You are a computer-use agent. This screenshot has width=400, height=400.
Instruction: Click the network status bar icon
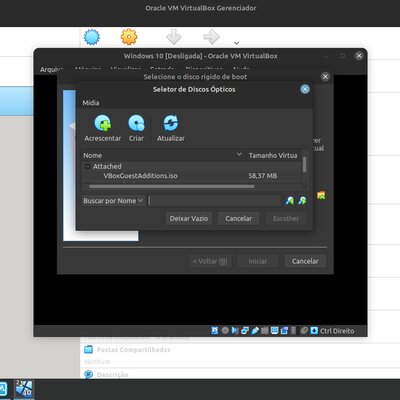(x=245, y=330)
